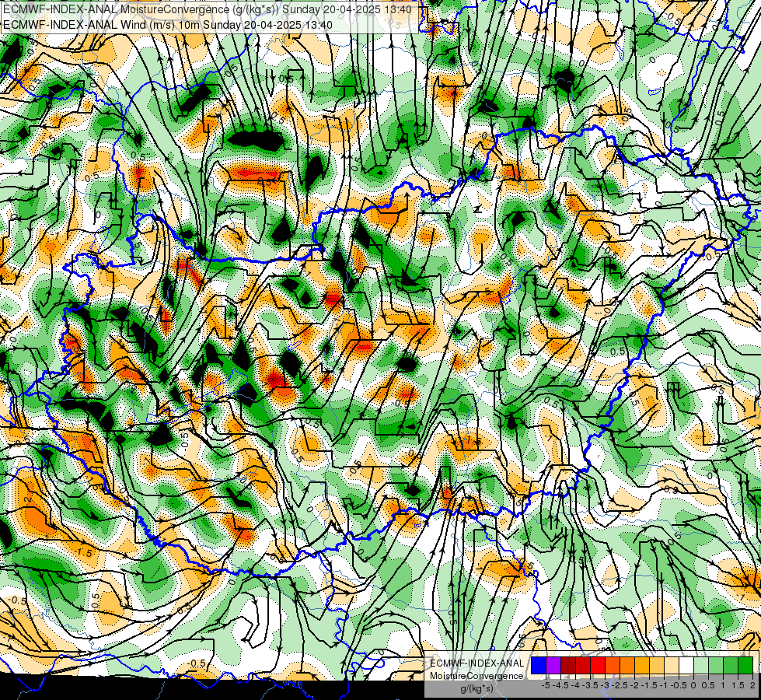
Task: Click the legend unit text g/(kg*s)
Action: (477, 689)
